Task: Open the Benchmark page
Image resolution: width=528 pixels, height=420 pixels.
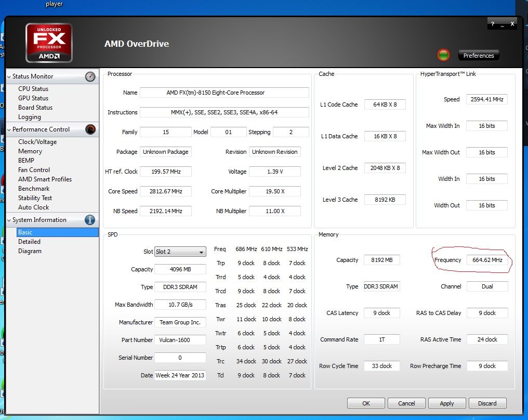Action: coord(34,189)
